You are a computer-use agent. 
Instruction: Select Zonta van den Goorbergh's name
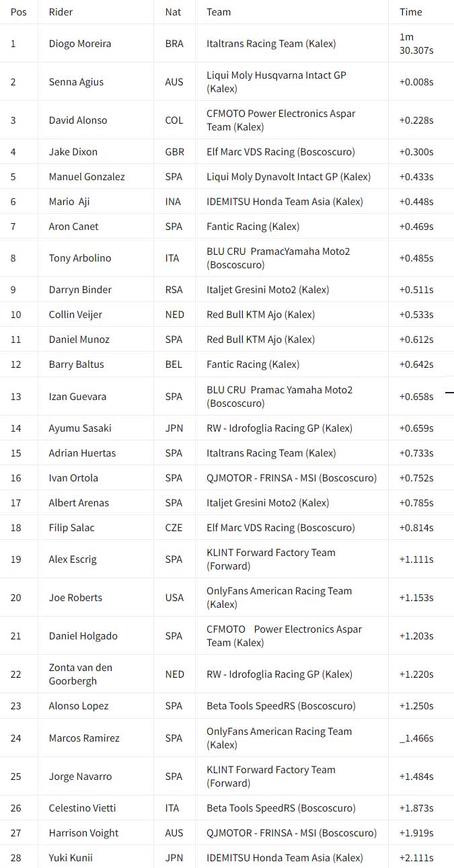[x=81, y=674]
